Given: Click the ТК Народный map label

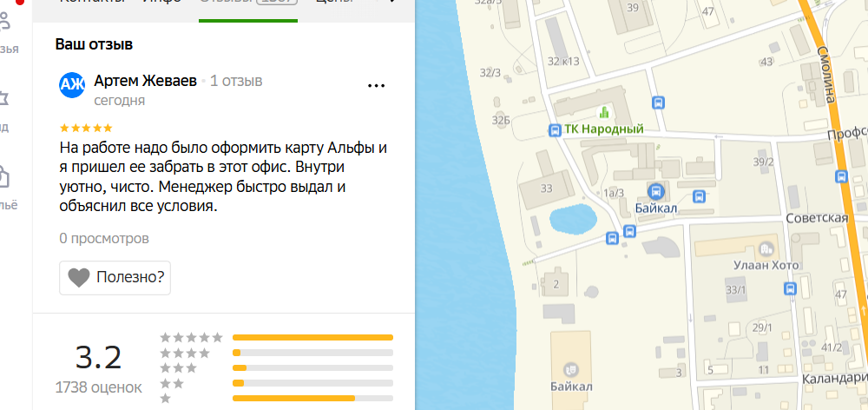Looking at the screenshot, I should 604,129.
